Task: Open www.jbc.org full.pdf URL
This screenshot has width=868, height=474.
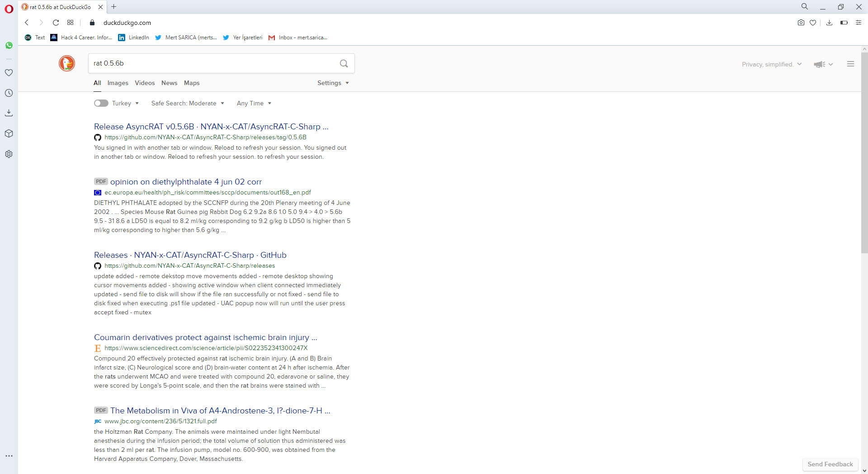Action: click(x=160, y=421)
